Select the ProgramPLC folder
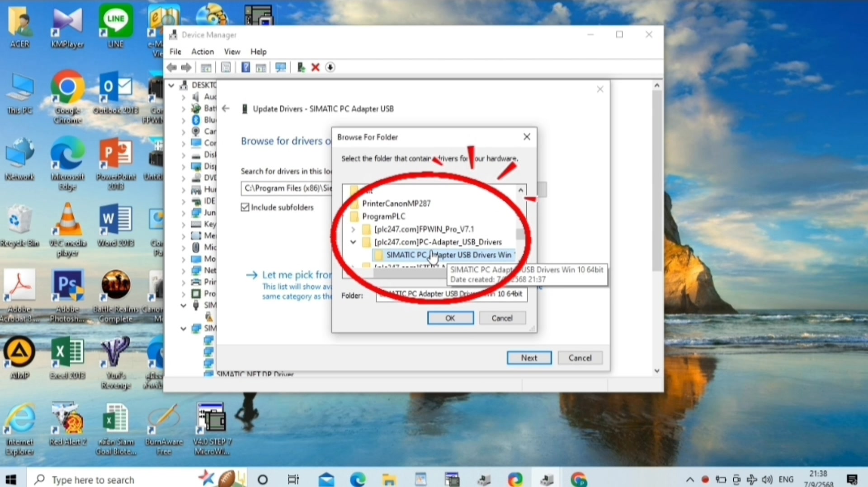The height and width of the screenshot is (487, 868). click(383, 216)
